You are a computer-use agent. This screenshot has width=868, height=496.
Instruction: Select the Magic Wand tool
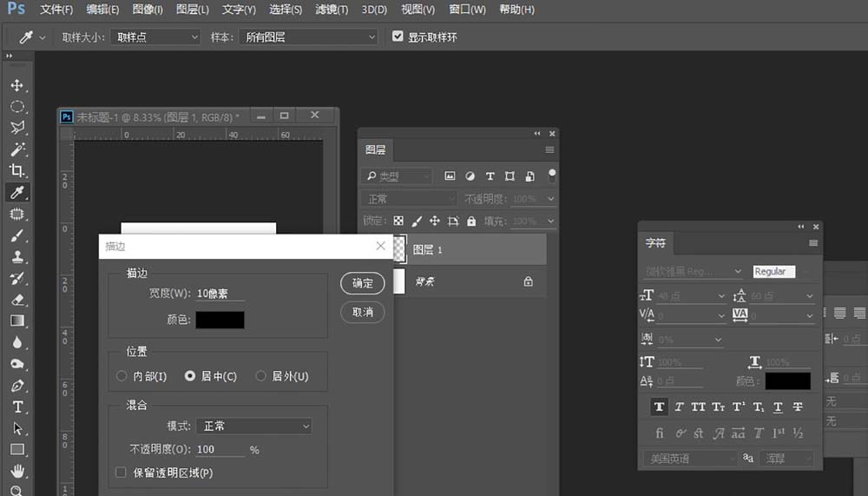coord(17,149)
